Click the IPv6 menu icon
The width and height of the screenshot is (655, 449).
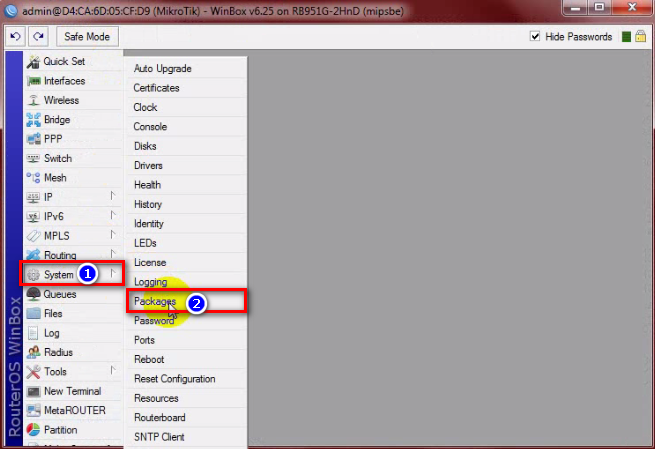33,216
